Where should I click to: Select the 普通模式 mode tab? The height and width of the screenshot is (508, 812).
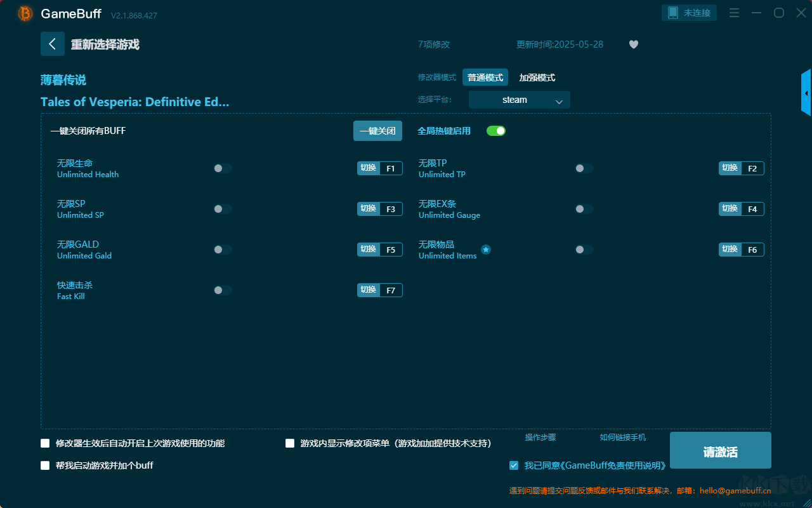pos(485,77)
